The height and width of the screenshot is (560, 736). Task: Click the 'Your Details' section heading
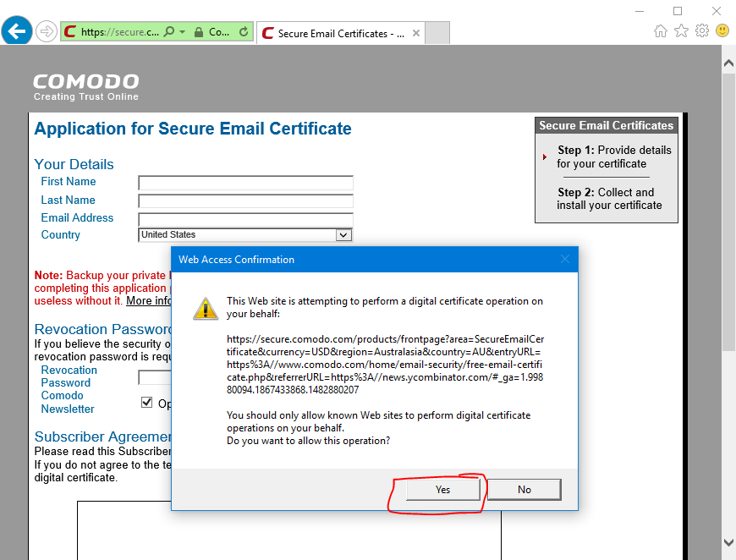tap(74, 164)
